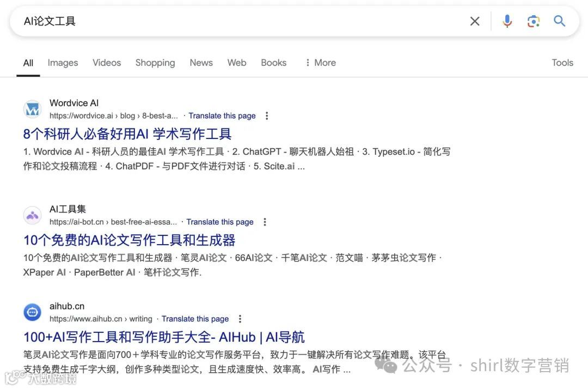Switch to the Videos tab
Viewport: 588px width, 389px height.
(107, 63)
